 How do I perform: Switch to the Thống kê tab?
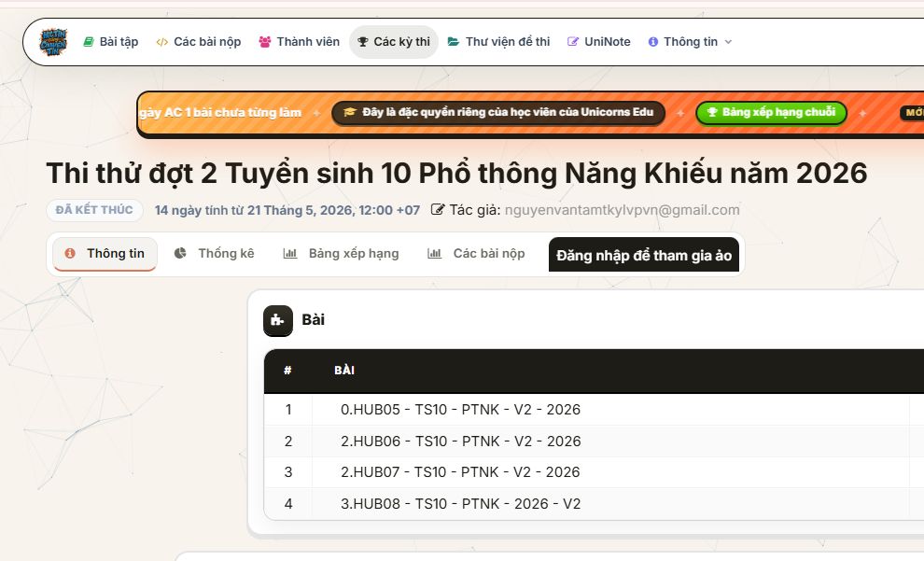[215, 253]
